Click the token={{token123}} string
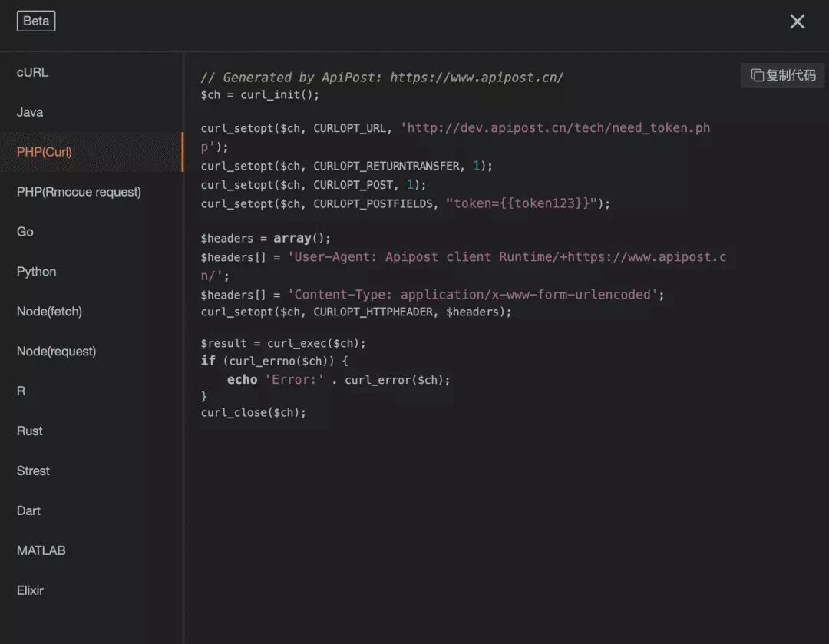The width and height of the screenshot is (829, 644). click(521, 203)
